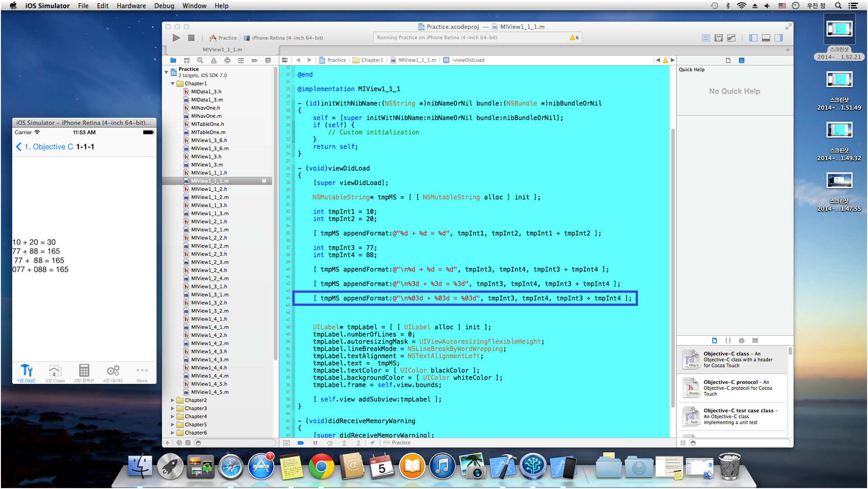Open the Test navigator diamond icon

click(227, 60)
